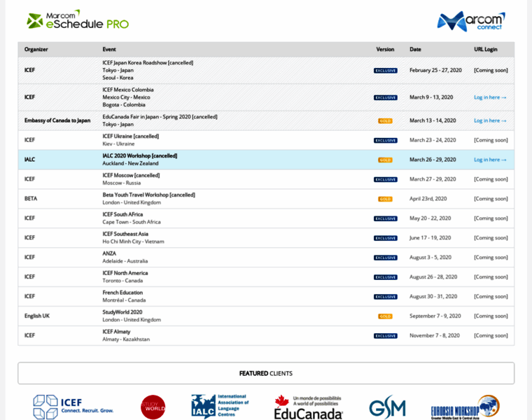532x420 pixels.
Task: Click the Marcom eSchedule PRO logo
Action: click(77, 20)
